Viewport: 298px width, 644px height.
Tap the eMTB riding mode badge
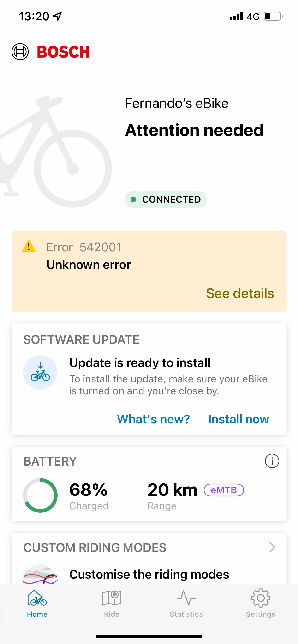pyautogui.click(x=224, y=490)
